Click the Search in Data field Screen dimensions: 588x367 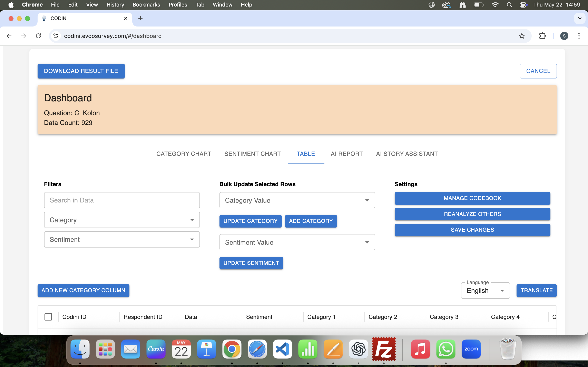pos(122,200)
